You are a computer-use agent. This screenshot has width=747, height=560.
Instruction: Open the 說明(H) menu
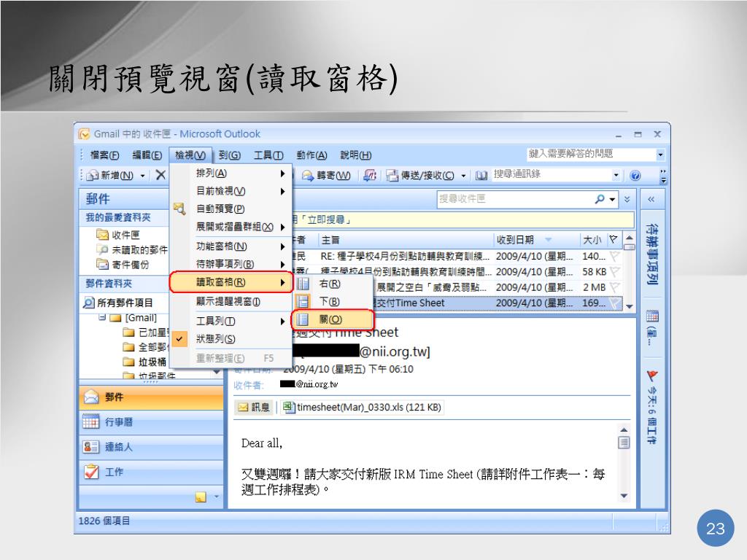355,155
